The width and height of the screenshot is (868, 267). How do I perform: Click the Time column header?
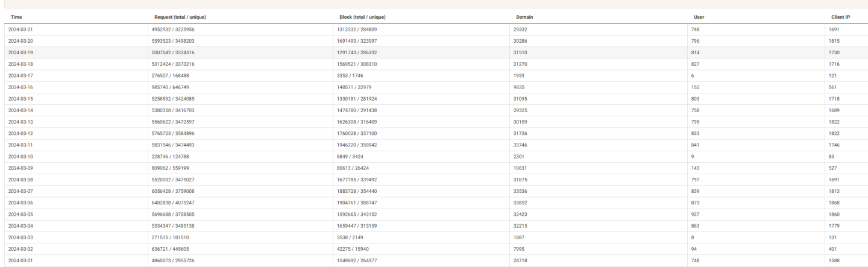pyautogui.click(x=16, y=17)
